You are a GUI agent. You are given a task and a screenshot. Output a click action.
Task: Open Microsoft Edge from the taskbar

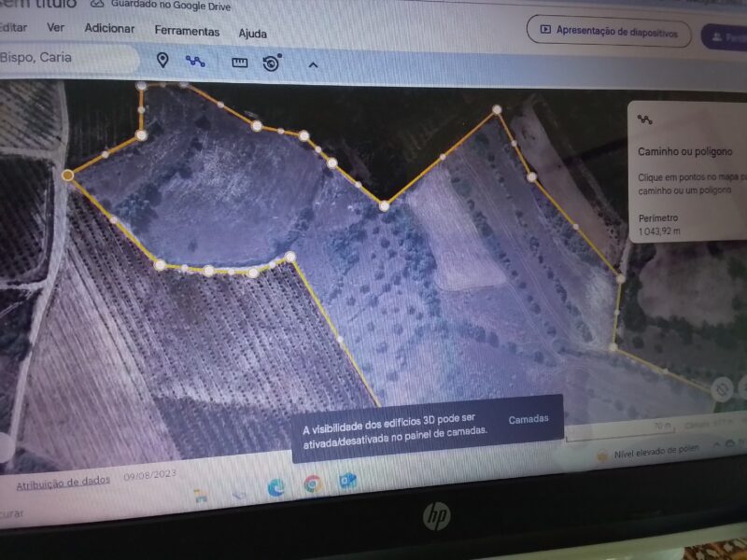pos(276,487)
